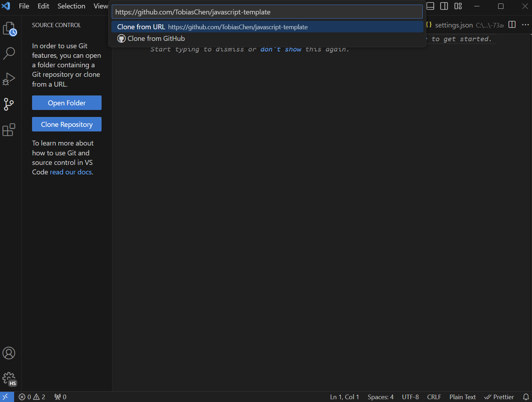Click the Clone Repository button
Viewport: 532px width, 402px height.
point(67,124)
